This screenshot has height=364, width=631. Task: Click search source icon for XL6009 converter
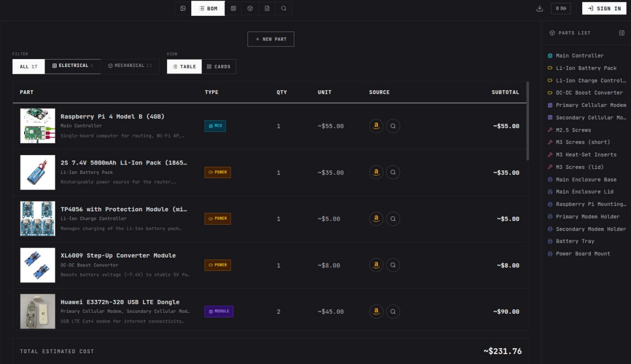point(393,265)
